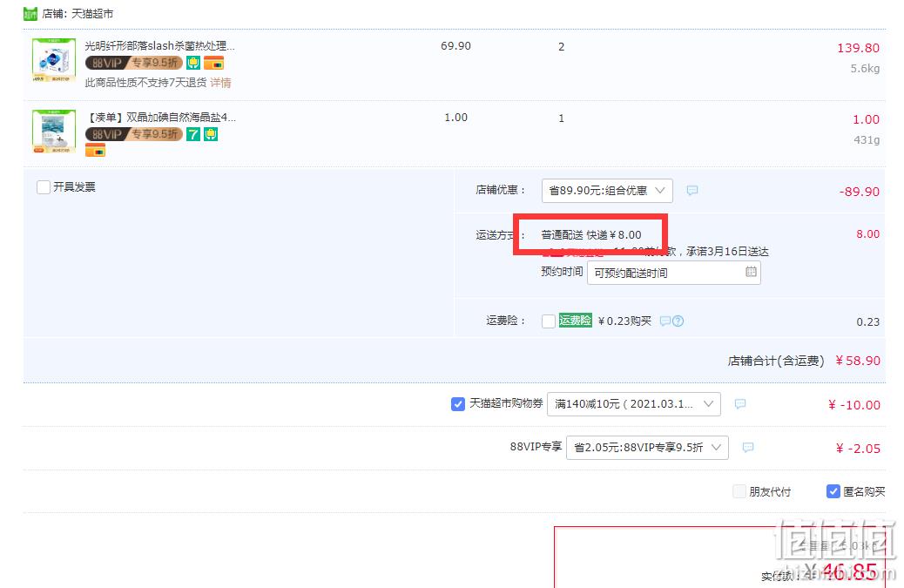Click orange card icon on milk item
Viewport: 904px width, 588px height.
point(213,63)
